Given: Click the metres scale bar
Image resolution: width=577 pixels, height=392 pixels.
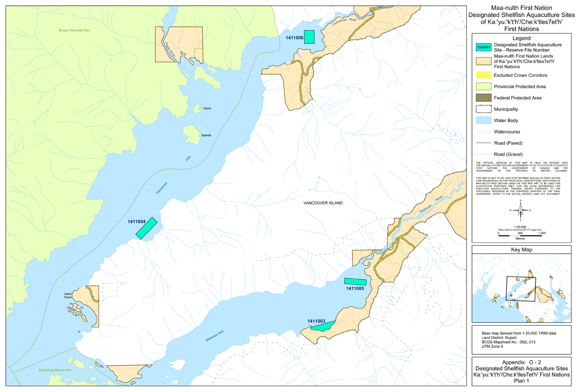Looking at the screenshot, I should coord(520,236).
